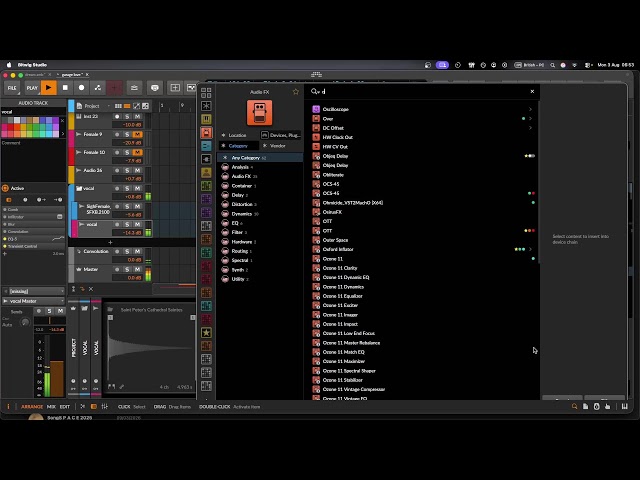Expand the DC Offset row chevron
The image size is (640, 480).
[x=530, y=128]
